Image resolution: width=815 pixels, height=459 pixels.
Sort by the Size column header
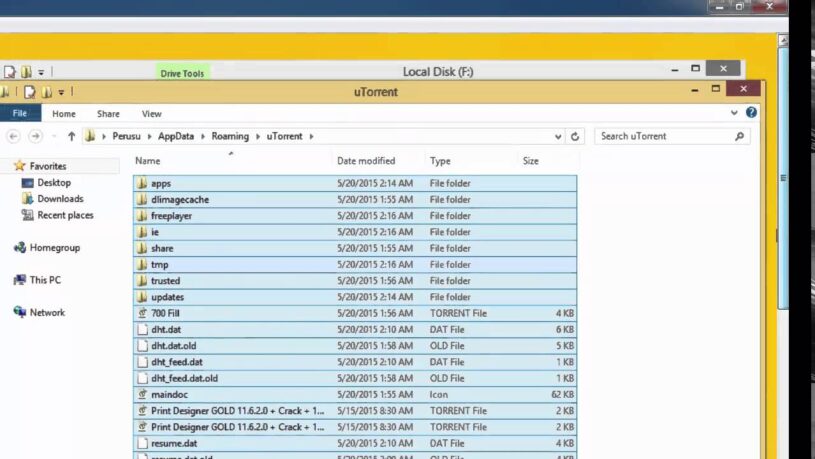tap(531, 161)
